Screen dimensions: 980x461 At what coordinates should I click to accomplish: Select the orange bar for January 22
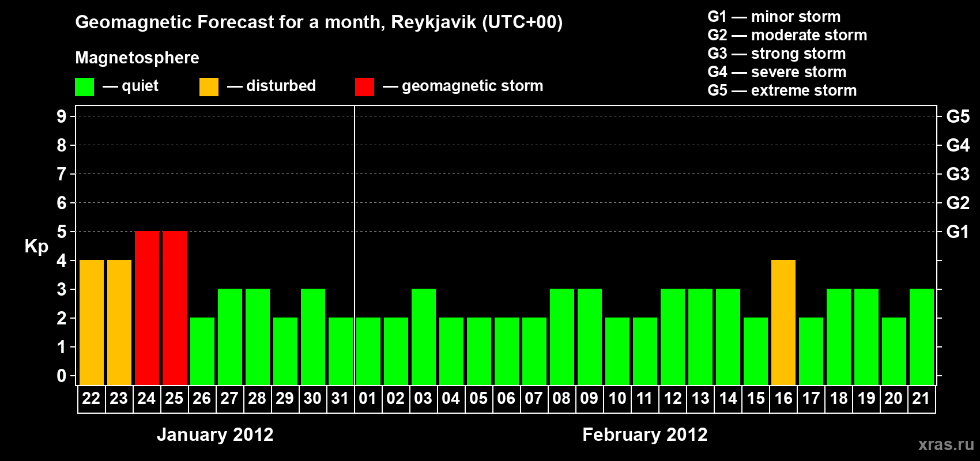pyautogui.click(x=92, y=322)
